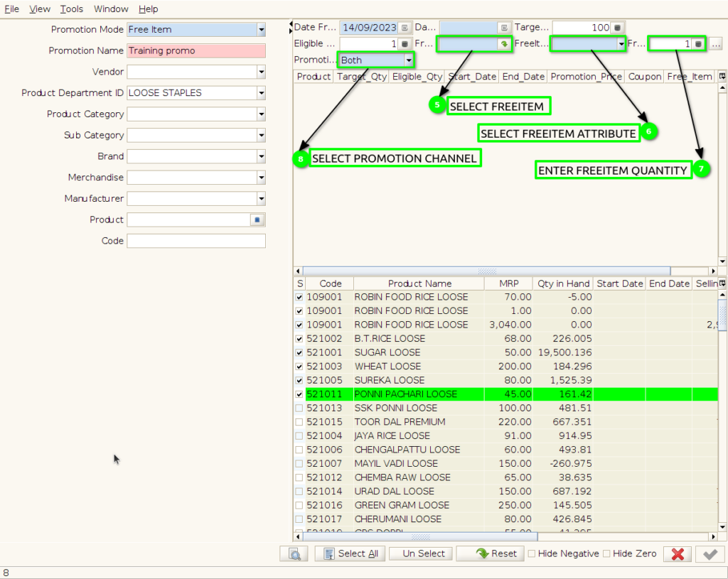Click the ellipsis button beside free quantity

click(x=716, y=44)
